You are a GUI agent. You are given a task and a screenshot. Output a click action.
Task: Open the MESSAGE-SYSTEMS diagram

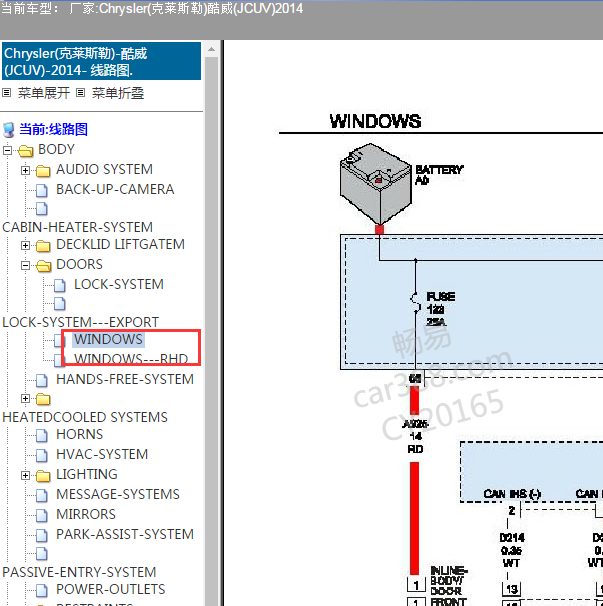click(x=118, y=494)
